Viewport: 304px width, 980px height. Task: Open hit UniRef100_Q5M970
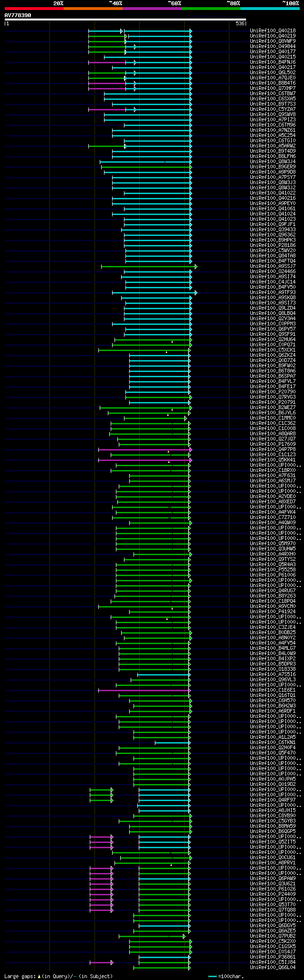[273, 543]
